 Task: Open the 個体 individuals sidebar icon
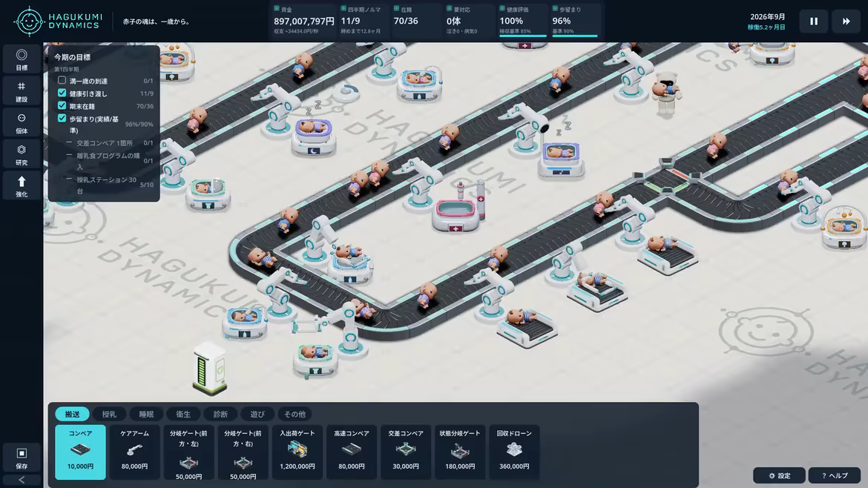coord(21,123)
